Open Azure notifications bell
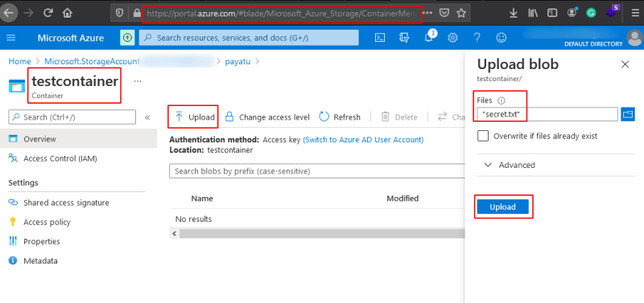 pyautogui.click(x=428, y=37)
